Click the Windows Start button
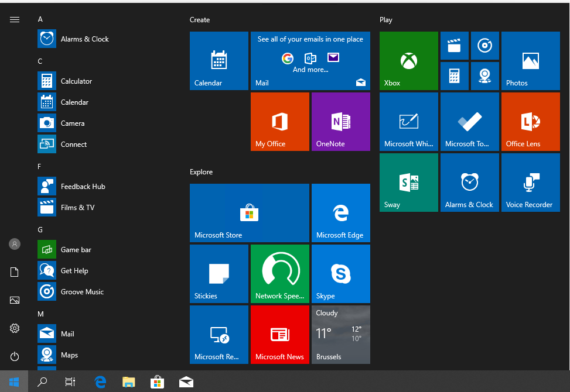The height and width of the screenshot is (392, 570). tap(14, 381)
